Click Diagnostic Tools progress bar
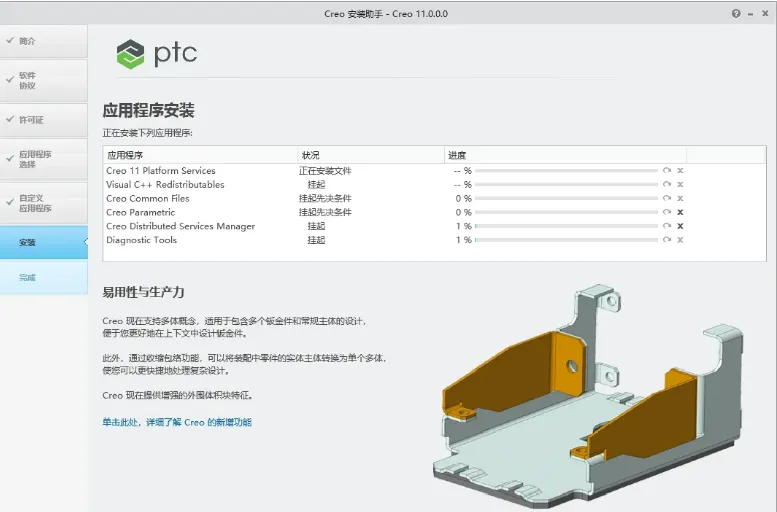 [566, 240]
